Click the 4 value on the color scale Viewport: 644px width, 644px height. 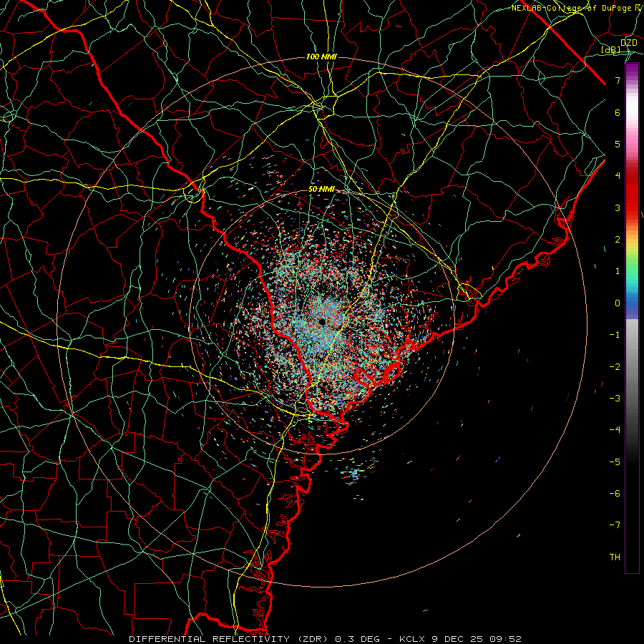coord(618,176)
